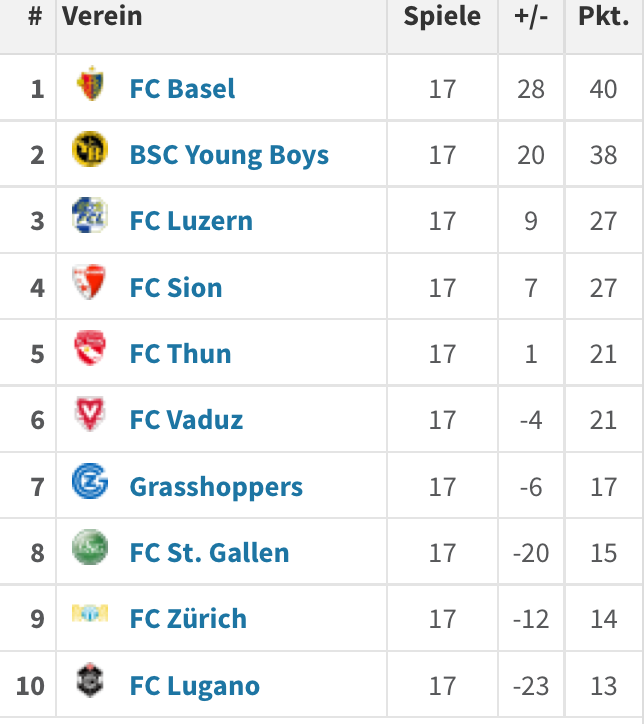Click the FC Sion crest icon

89,282
